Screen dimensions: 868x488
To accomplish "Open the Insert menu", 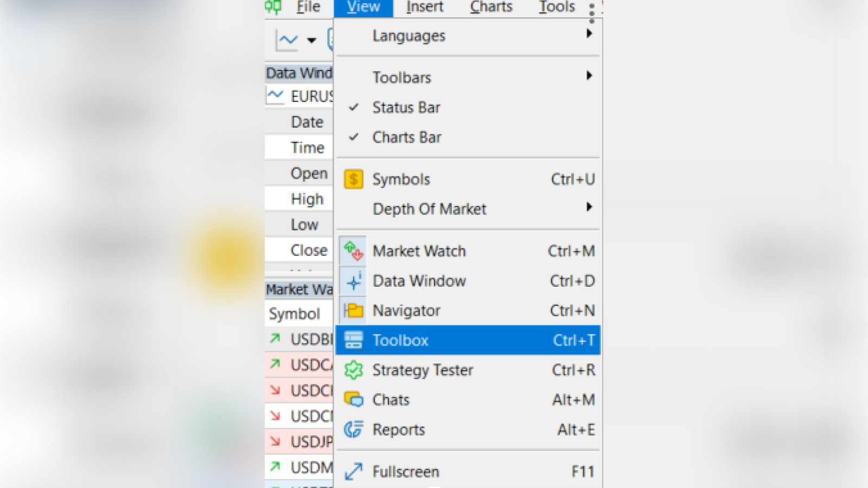I will (424, 7).
